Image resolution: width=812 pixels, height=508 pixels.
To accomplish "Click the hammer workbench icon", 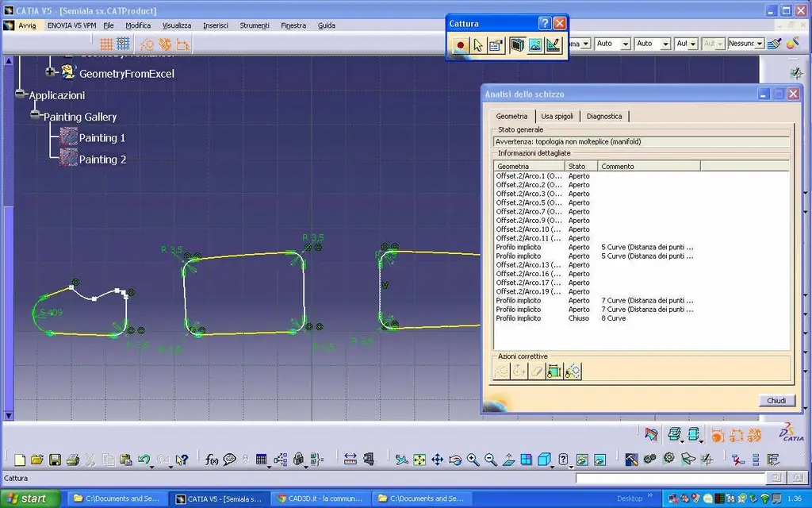I will (x=631, y=460).
